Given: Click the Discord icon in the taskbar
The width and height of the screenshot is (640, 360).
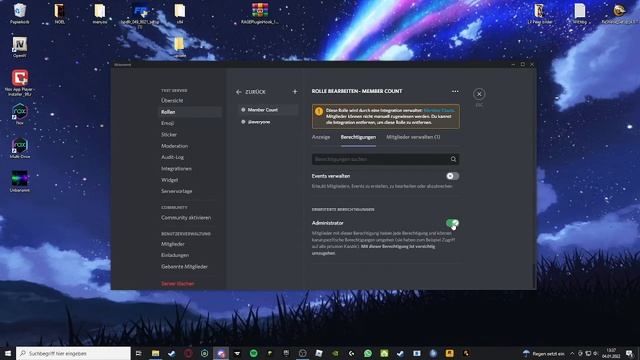Looking at the screenshot, I should tap(221, 353).
